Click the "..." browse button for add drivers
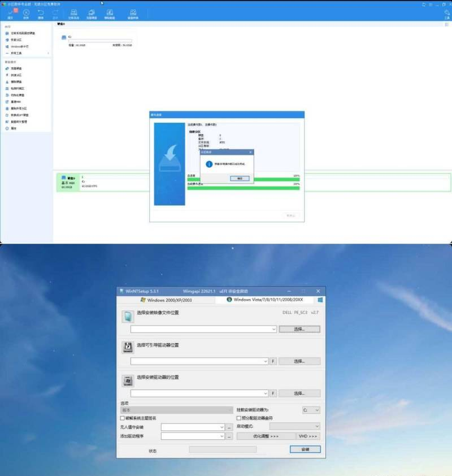Viewport: 452px width, 476px height. 229,436
